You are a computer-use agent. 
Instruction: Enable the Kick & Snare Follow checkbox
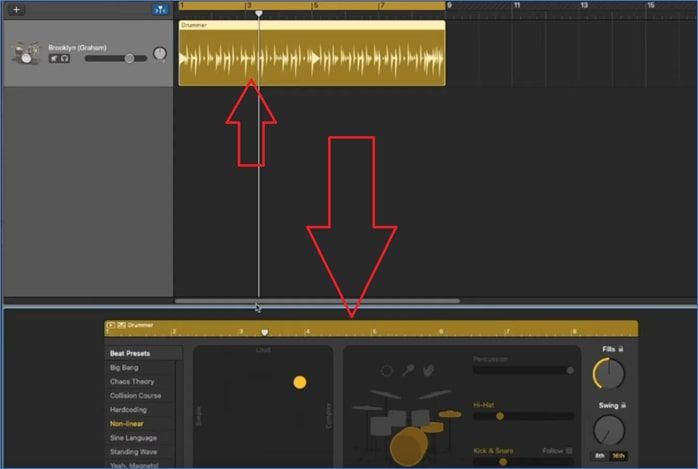click(569, 450)
